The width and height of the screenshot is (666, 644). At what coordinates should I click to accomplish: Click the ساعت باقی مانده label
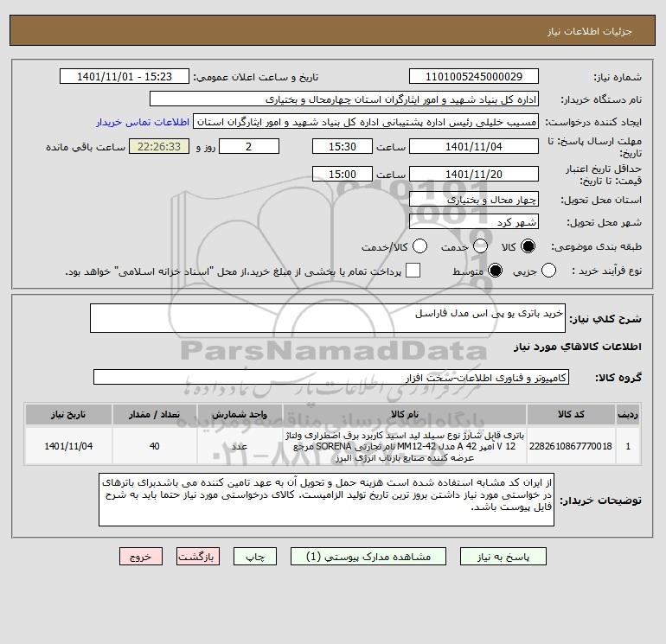tap(86, 147)
